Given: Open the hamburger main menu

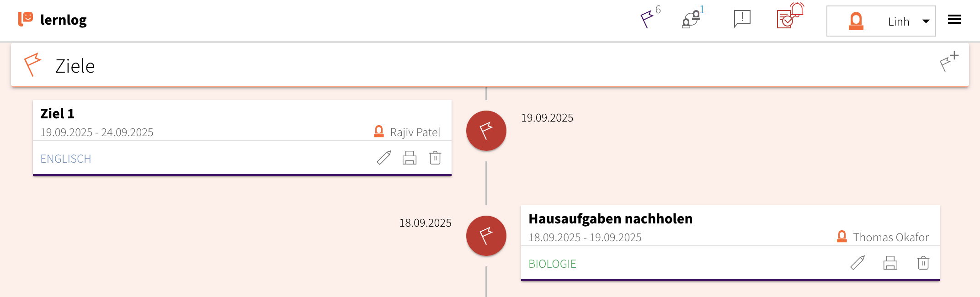Looking at the screenshot, I should click(x=954, y=20).
